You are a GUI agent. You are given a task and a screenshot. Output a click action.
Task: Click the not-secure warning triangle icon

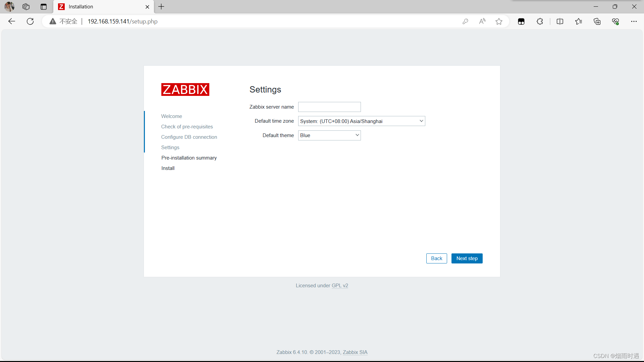tap(53, 21)
